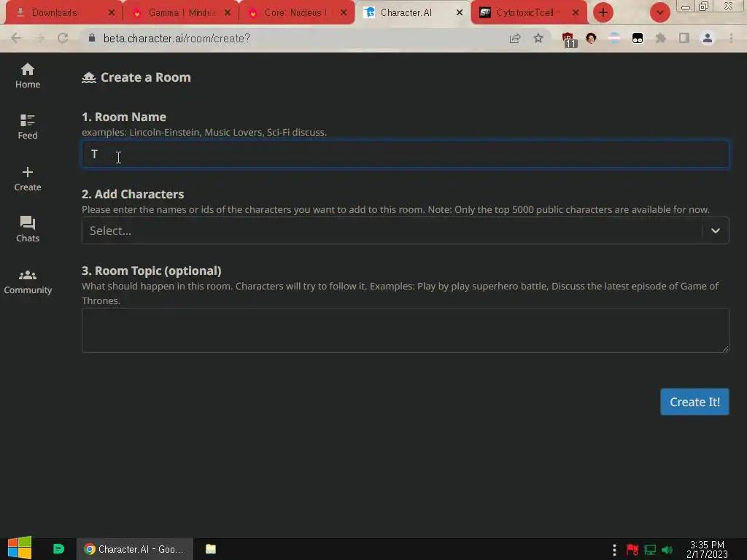Image resolution: width=747 pixels, height=560 pixels.
Task: Click the 3. Room Topic (optional) label
Action: (152, 271)
